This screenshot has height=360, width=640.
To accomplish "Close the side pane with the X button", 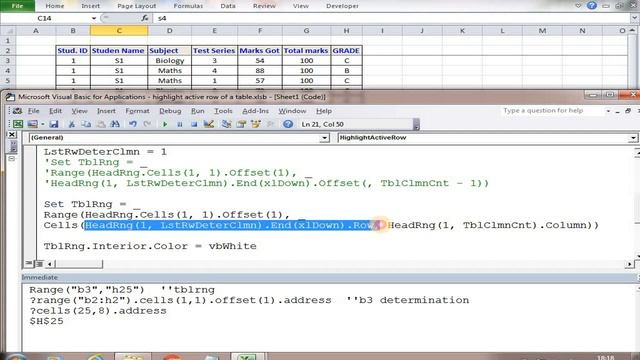I will [12, 134].
